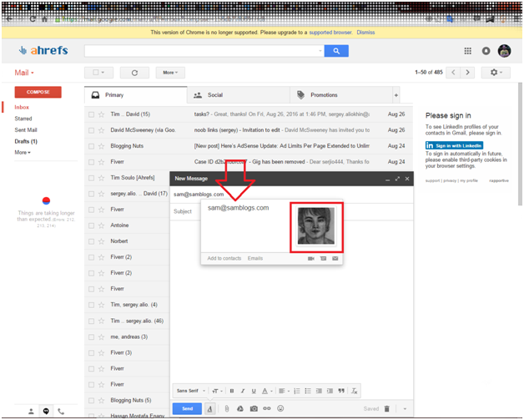The height and width of the screenshot is (420, 524).
Task: Open the More actions dropdown
Action: point(170,73)
